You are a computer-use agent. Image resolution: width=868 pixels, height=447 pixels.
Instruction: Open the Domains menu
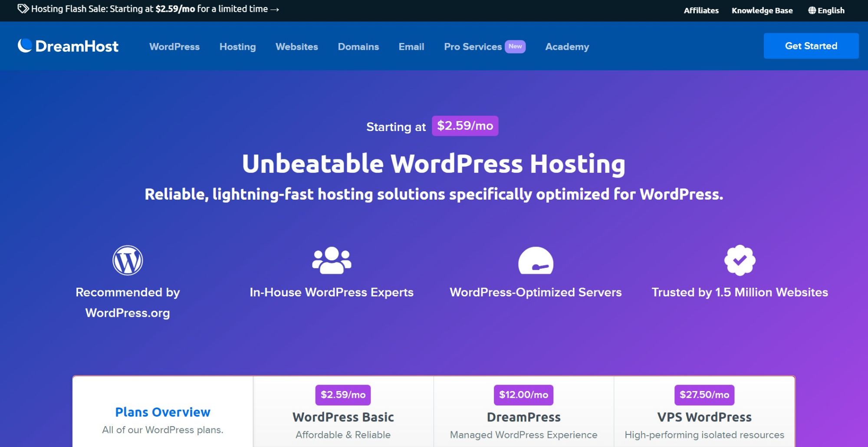pyautogui.click(x=358, y=46)
